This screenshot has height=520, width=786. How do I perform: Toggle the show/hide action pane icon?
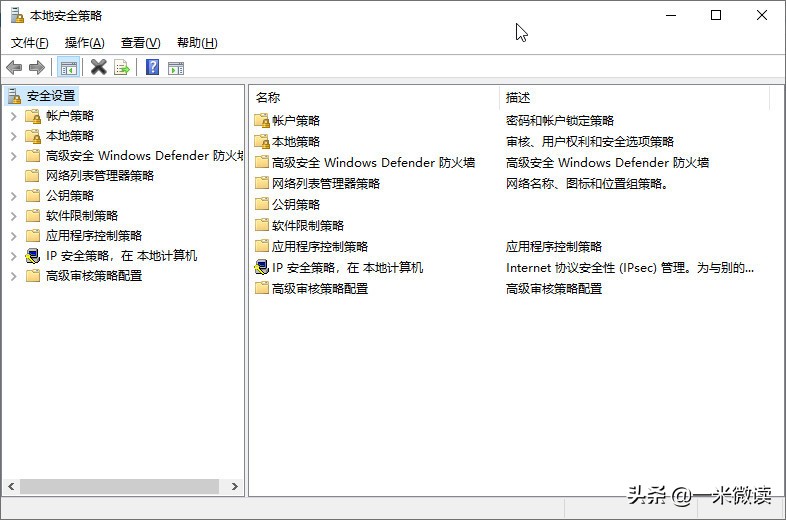176,68
